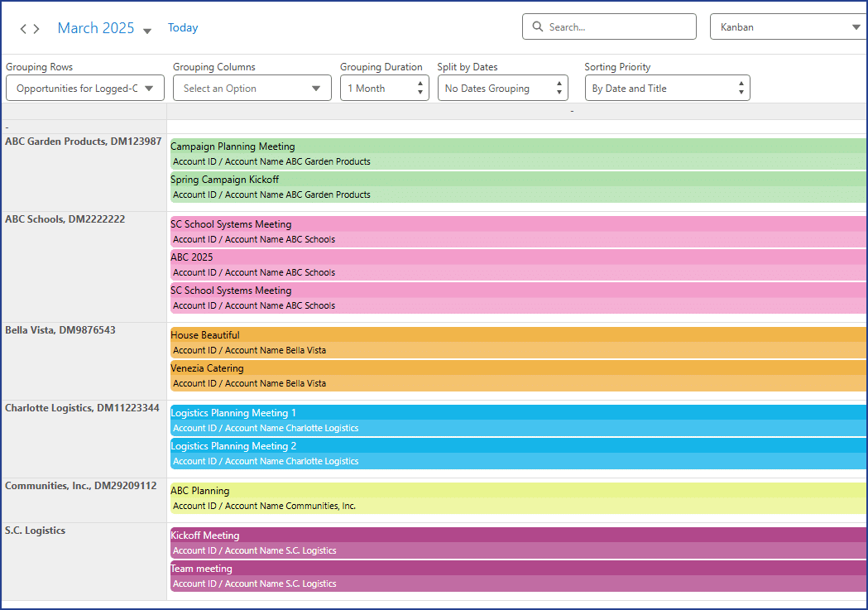Viewport: 868px width, 610px height.
Task: Select the Charlotte Logistics row header
Action: [83, 408]
